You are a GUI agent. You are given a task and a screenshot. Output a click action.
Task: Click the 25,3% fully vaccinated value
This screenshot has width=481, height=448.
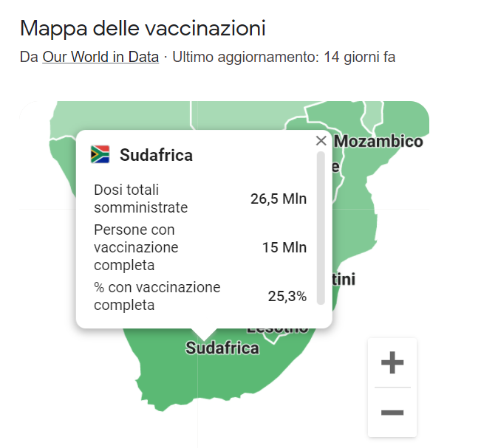pyautogui.click(x=287, y=296)
